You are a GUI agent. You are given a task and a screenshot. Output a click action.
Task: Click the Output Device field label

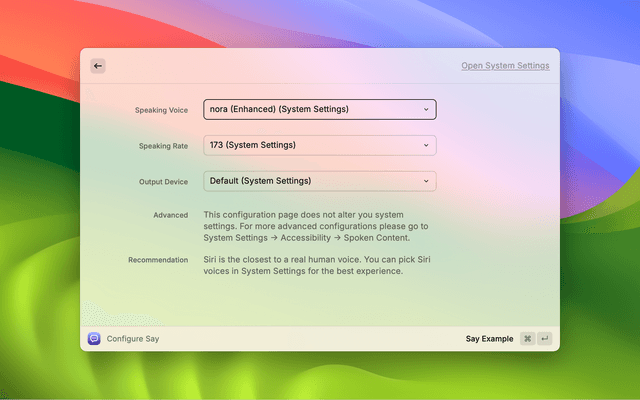[163, 182]
